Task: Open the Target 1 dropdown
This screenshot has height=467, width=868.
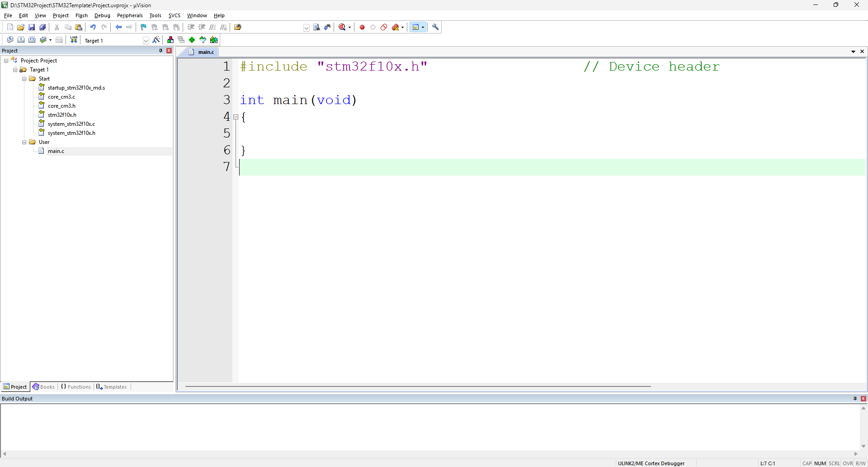Action: tap(146, 40)
